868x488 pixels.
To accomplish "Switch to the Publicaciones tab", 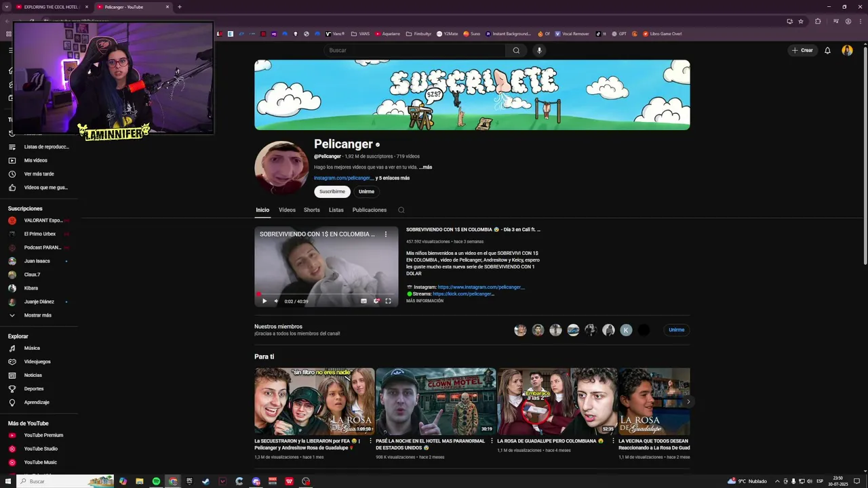I will (370, 210).
